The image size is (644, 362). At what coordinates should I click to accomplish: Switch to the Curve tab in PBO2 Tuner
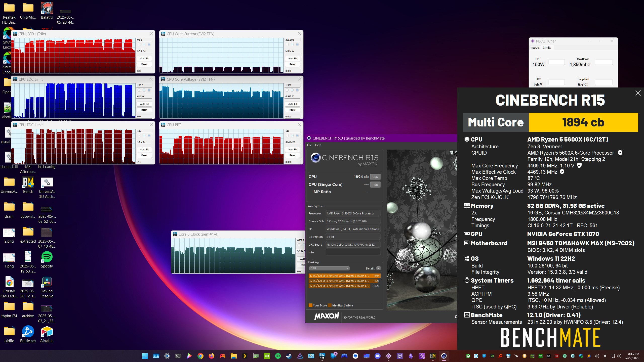[x=535, y=48]
